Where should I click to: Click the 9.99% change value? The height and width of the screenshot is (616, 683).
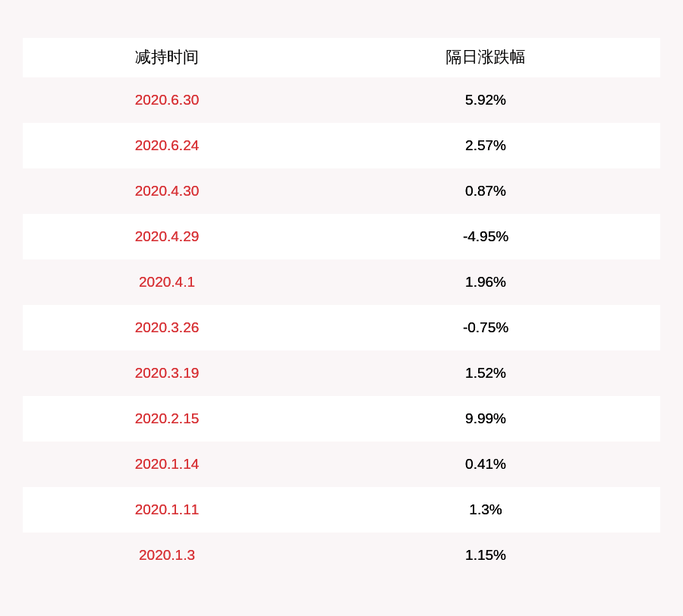coord(486,419)
